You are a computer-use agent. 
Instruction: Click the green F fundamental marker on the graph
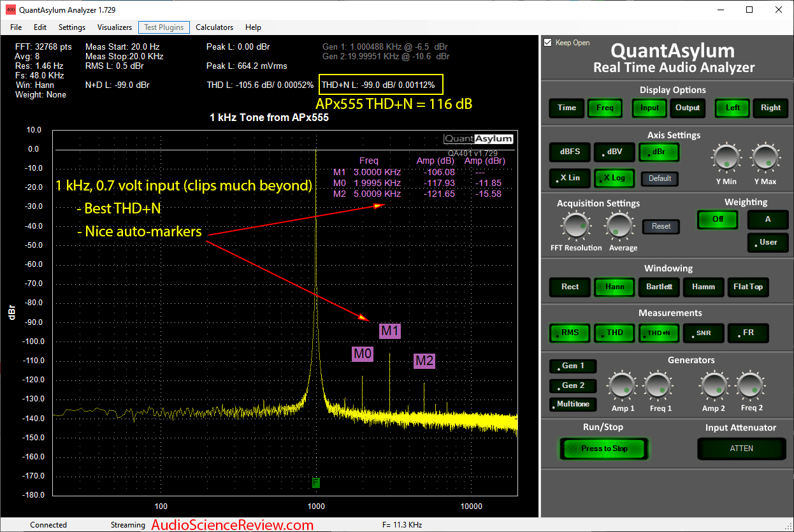316,482
